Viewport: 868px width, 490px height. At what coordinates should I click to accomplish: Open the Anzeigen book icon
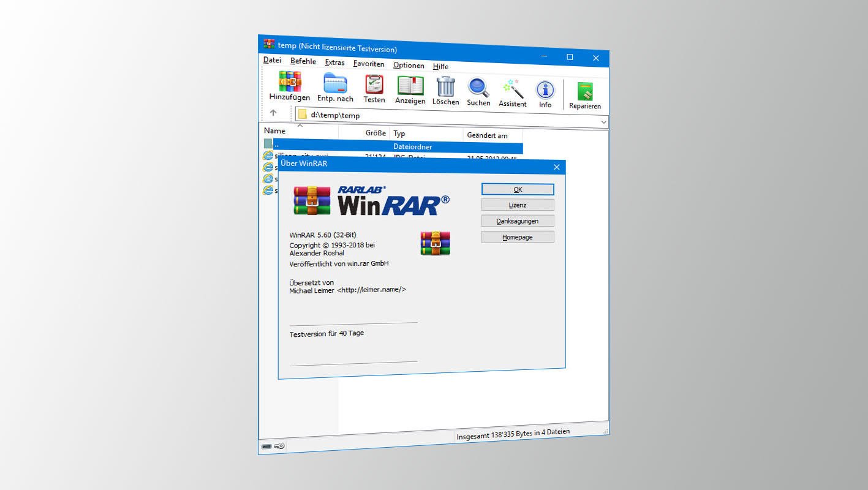410,86
